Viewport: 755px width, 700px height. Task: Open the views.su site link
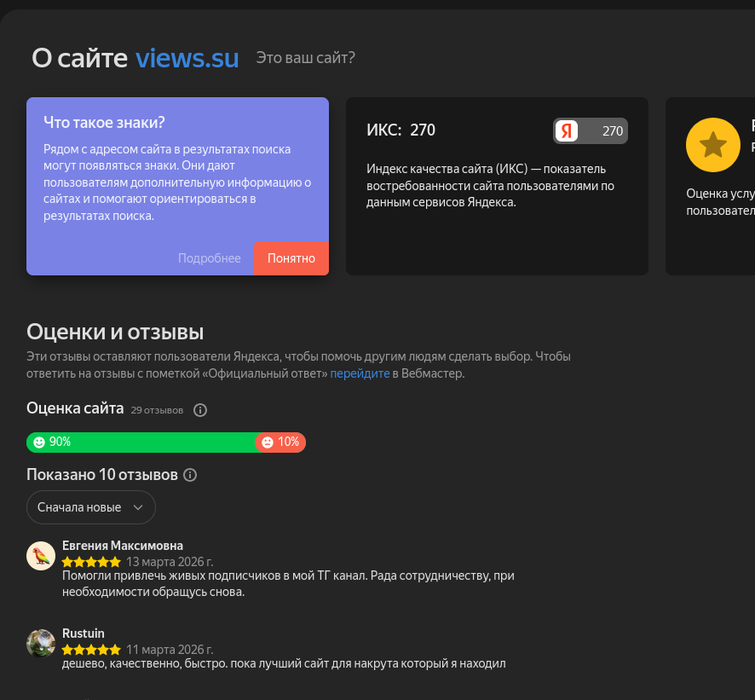click(187, 58)
